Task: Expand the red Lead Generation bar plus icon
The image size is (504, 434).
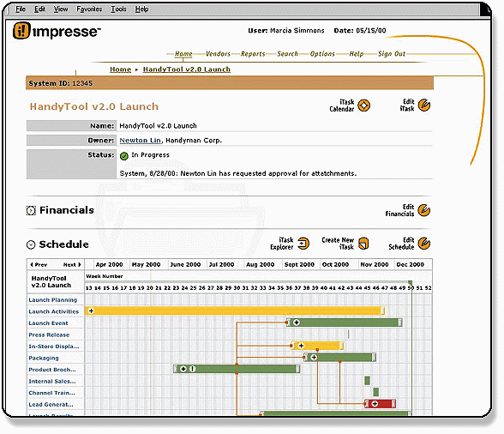Action: pos(375,403)
